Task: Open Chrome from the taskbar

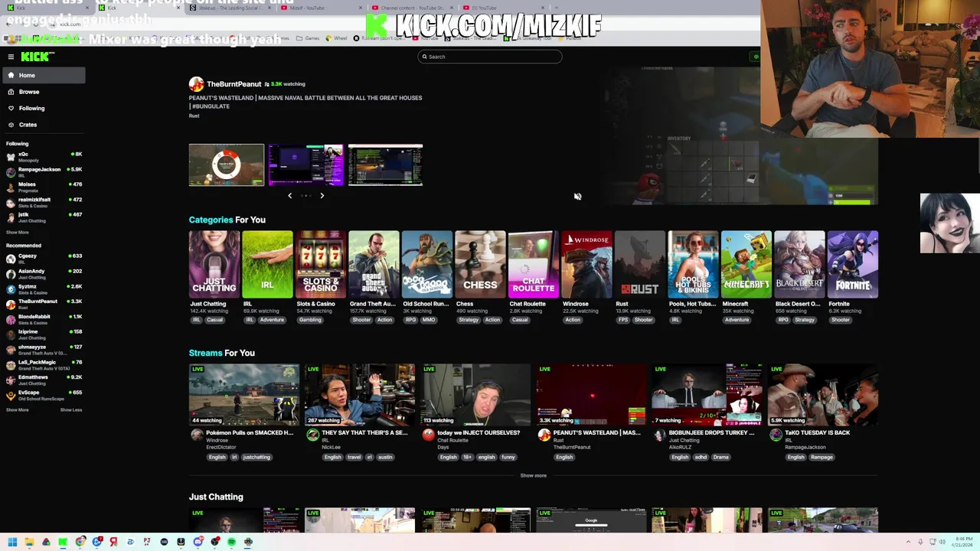Action: pyautogui.click(x=80, y=542)
